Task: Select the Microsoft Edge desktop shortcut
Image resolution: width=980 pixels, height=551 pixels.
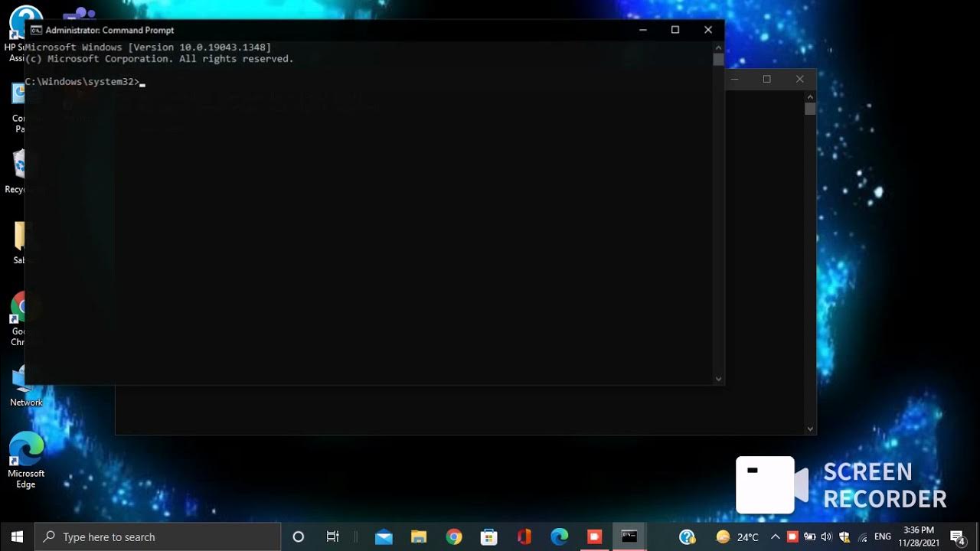Action: coord(26,460)
